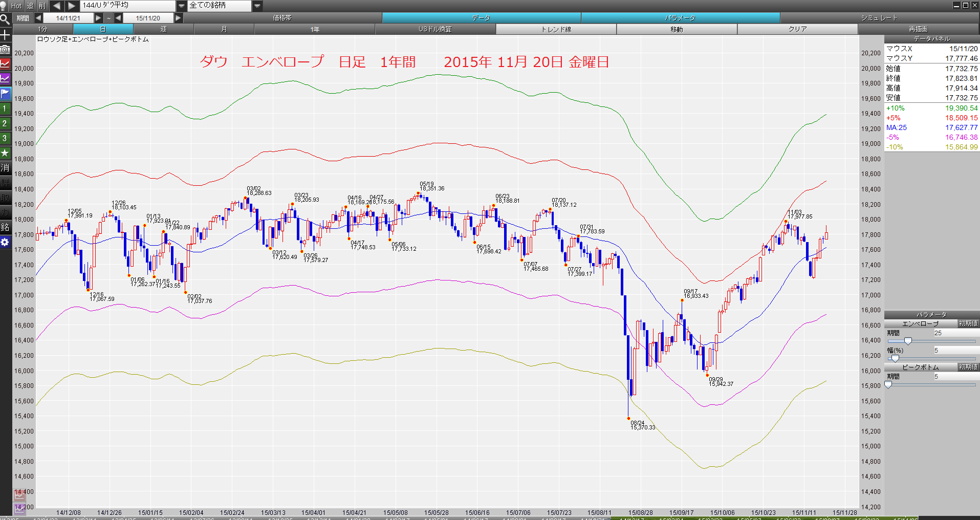Image resolution: width=980 pixels, height=520 pixels.
Task: Step the end date 15/11/20 forward
Action: (178, 18)
